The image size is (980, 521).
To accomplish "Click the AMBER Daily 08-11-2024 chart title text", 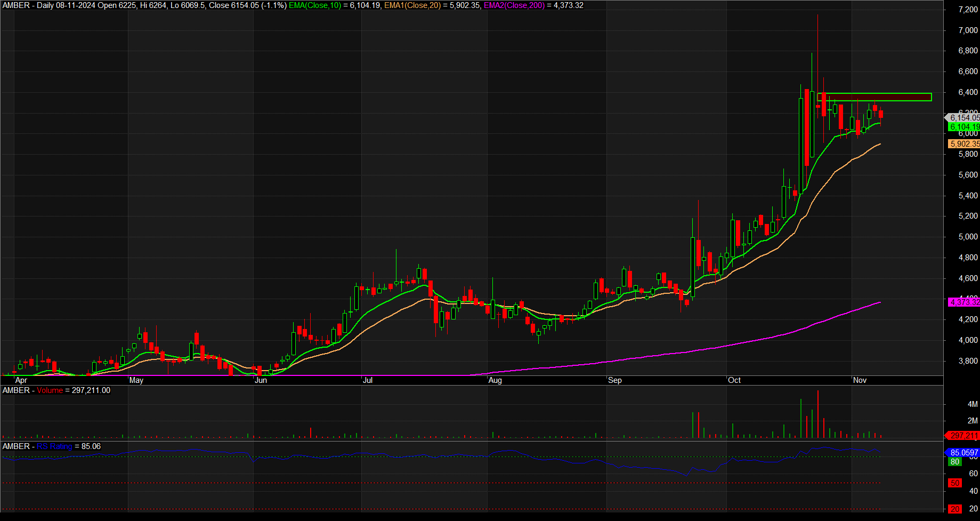I will pos(144,5).
